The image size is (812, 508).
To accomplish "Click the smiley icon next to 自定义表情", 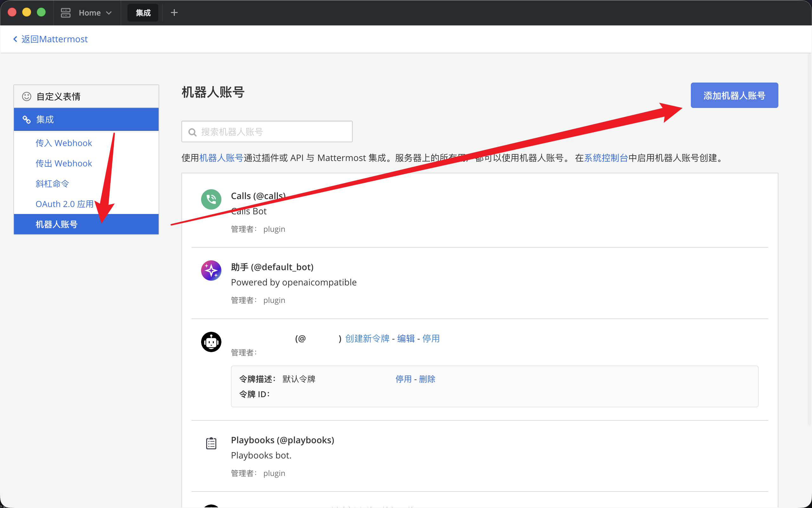I will pos(27,97).
